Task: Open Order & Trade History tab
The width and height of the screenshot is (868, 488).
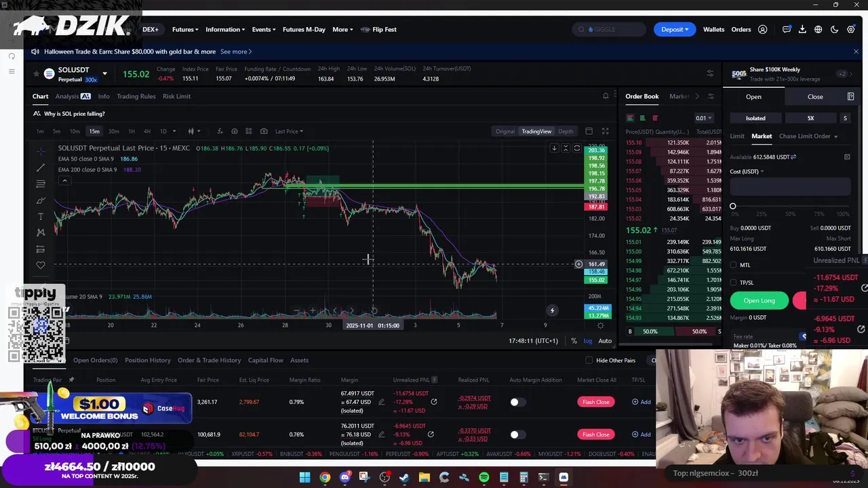Action: [209, 361]
